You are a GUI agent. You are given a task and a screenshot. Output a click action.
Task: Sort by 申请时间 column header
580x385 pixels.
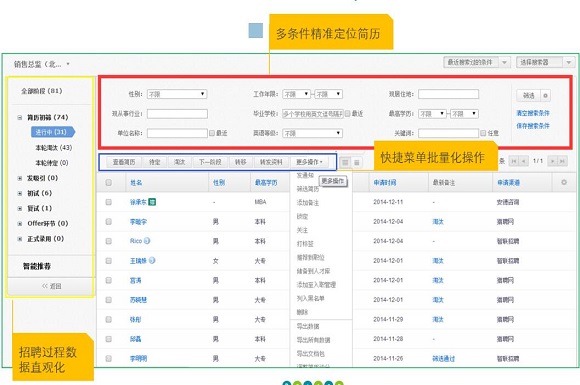(x=385, y=183)
